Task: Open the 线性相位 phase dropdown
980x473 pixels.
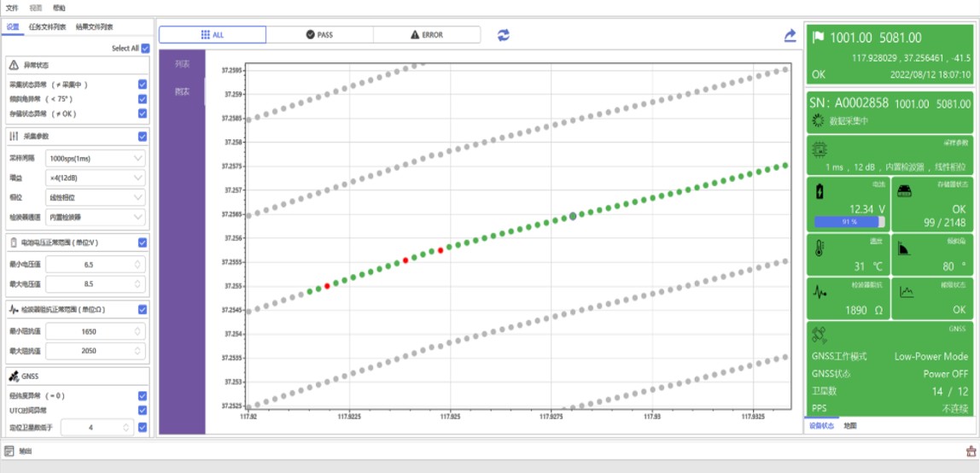Action: click(x=96, y=197)
